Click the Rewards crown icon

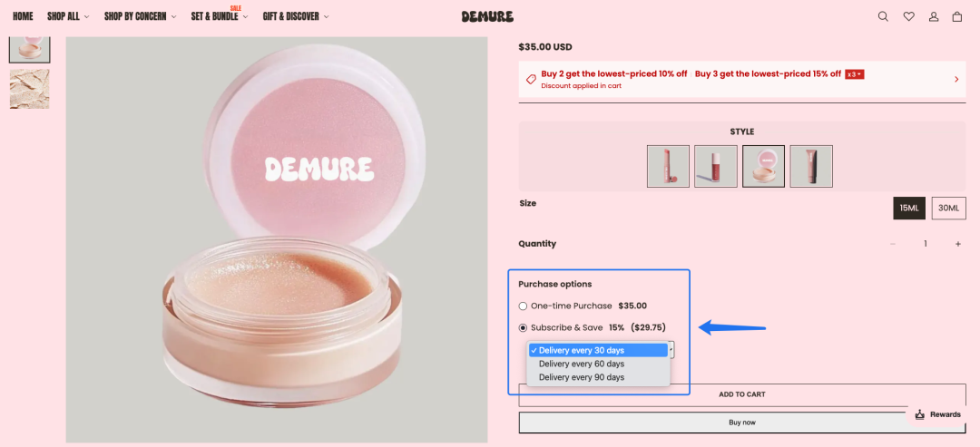click(x=919, y=414)
